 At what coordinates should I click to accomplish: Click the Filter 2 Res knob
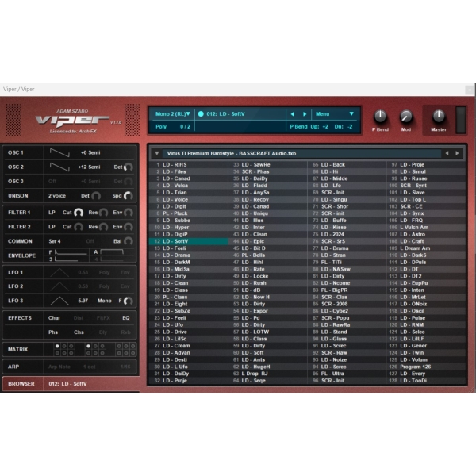(103, 227)
